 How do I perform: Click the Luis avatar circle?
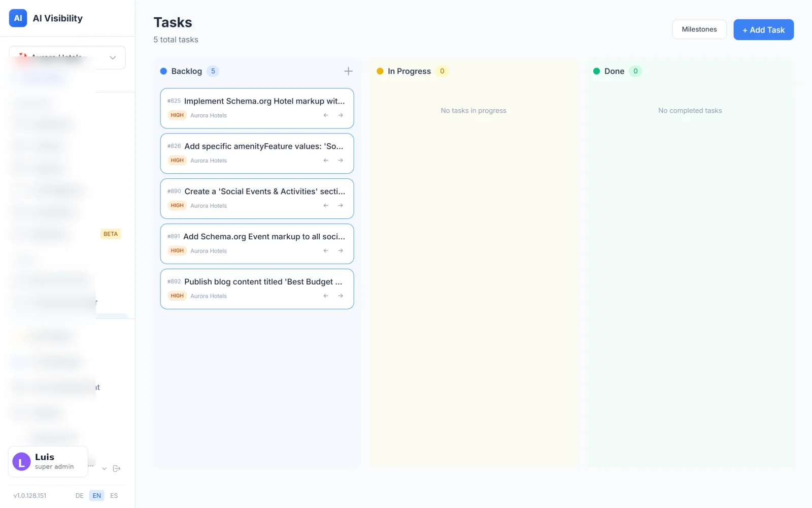(x=21, y=462)
